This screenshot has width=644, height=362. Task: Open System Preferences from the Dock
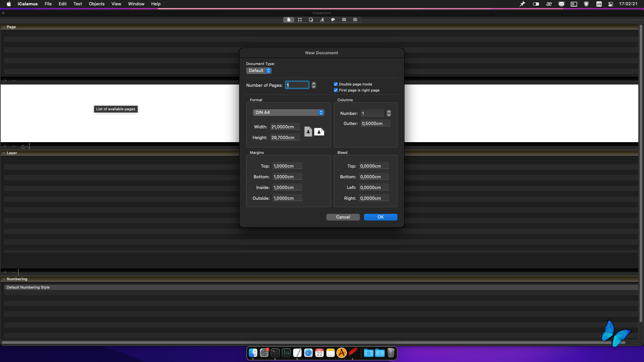[x=264, y=353]
